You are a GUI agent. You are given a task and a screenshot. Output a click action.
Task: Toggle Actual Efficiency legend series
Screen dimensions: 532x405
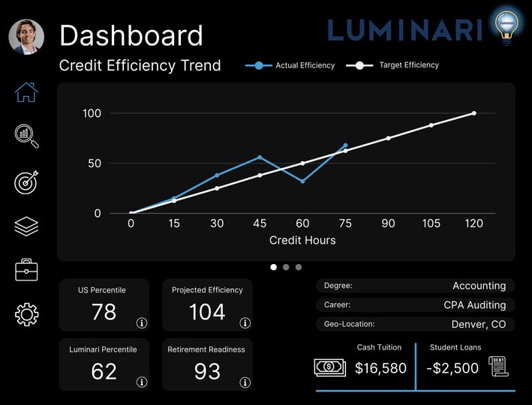(x=290, y=65)
